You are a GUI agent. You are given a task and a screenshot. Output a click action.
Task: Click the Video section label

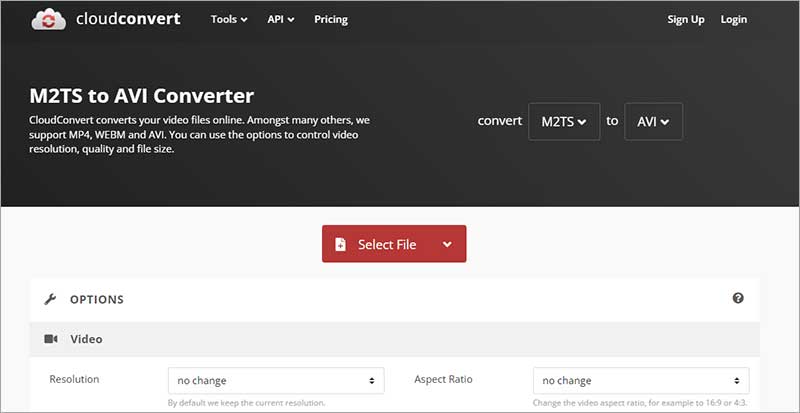[x=86, y=339]
